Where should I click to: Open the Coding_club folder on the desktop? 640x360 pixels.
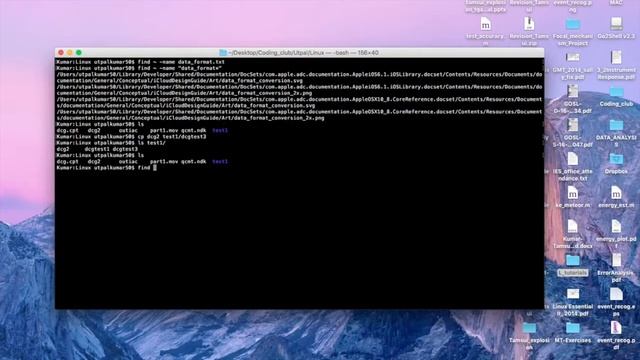(616, 93)
